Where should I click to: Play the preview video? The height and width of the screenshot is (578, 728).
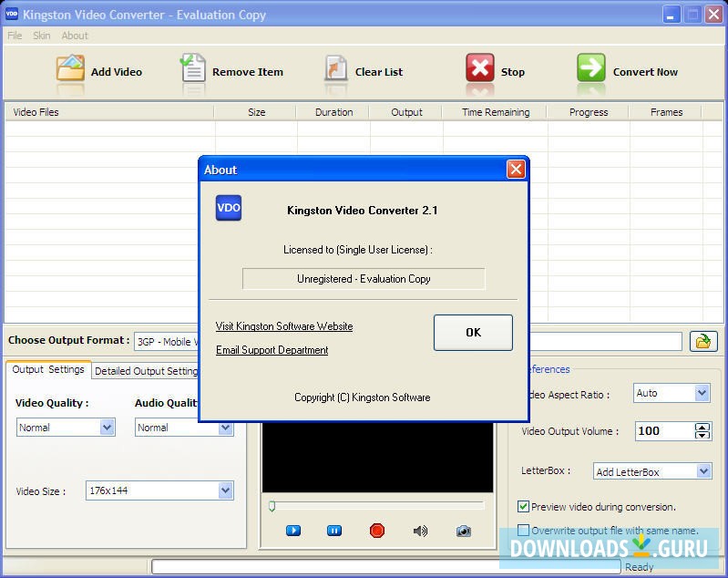pyautogui.click(x=293, y=531)
